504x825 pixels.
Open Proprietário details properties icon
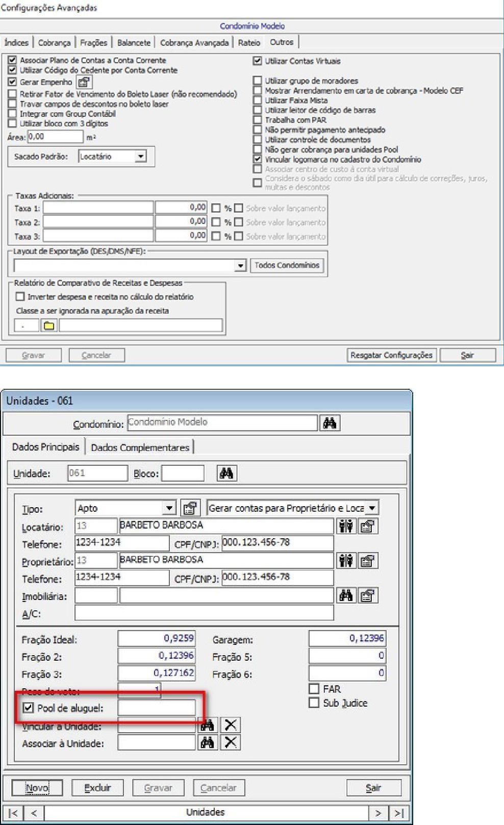pos(368,561)
